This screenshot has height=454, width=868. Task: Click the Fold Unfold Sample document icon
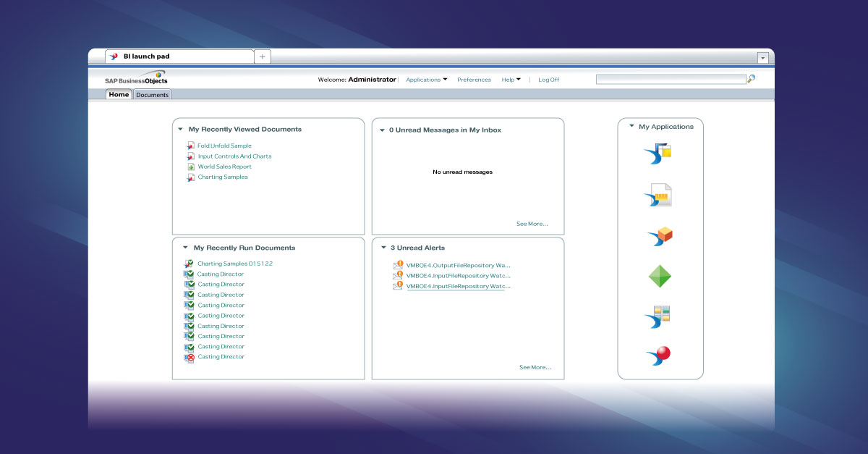[x=191, y=146]
